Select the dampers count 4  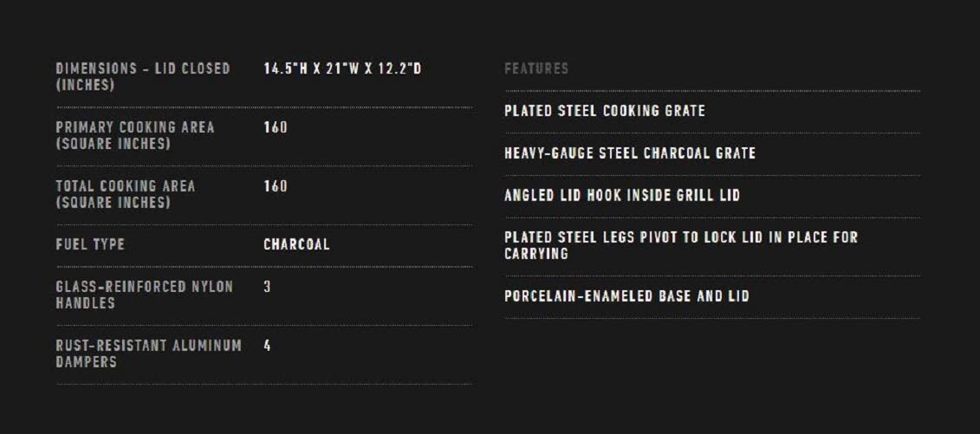click(268, 346)
